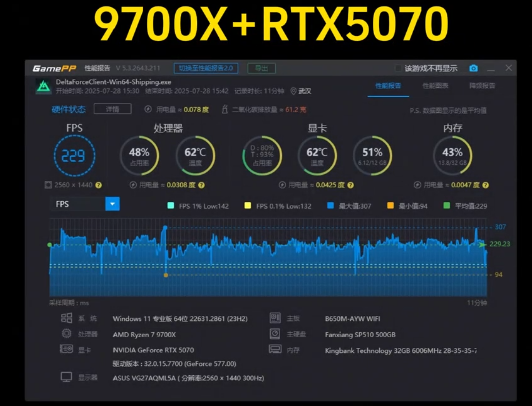Click the memory 内存 icon in specs list
The width and height of the screenshot is (532, 406).
click(x=275, y=350)
